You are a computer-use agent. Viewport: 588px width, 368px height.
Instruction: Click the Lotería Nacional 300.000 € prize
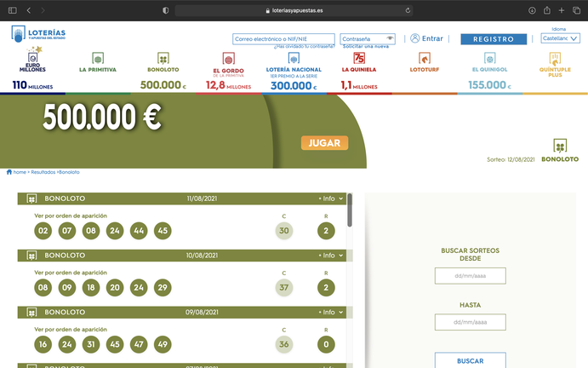coord(294,86)
